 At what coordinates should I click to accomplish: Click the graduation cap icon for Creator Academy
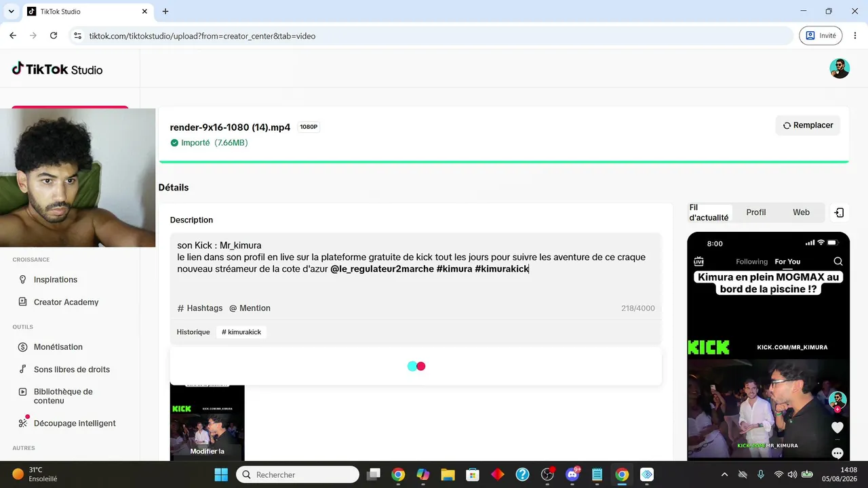click(22, 302)
